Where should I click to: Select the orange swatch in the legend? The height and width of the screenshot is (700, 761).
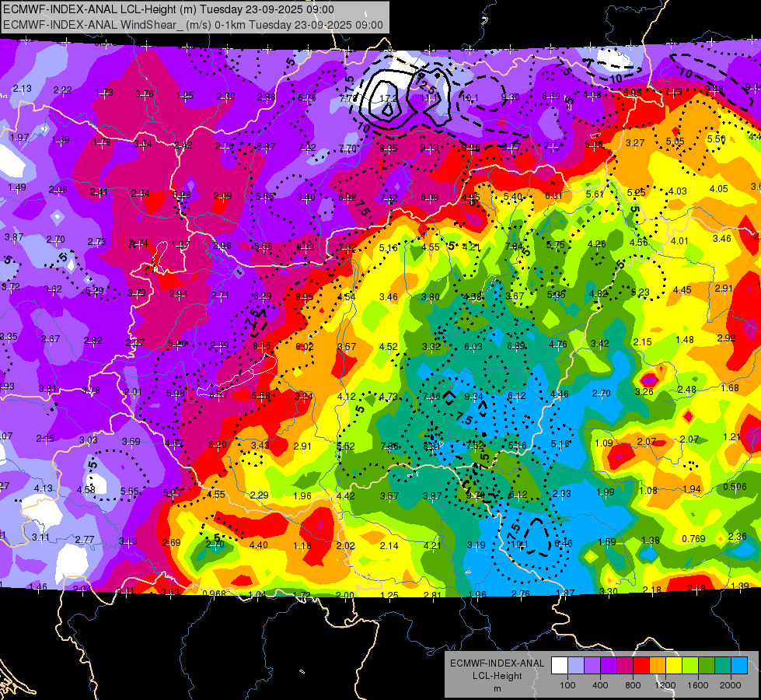tap(658, 666)
